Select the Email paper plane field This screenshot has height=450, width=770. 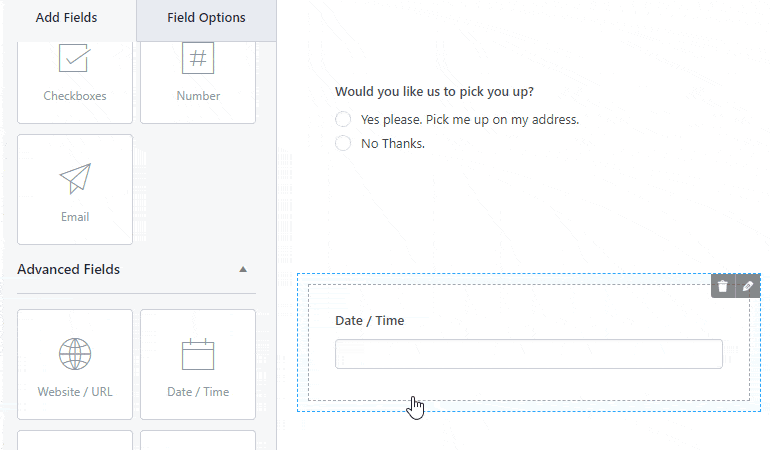(x=75, y=189)
